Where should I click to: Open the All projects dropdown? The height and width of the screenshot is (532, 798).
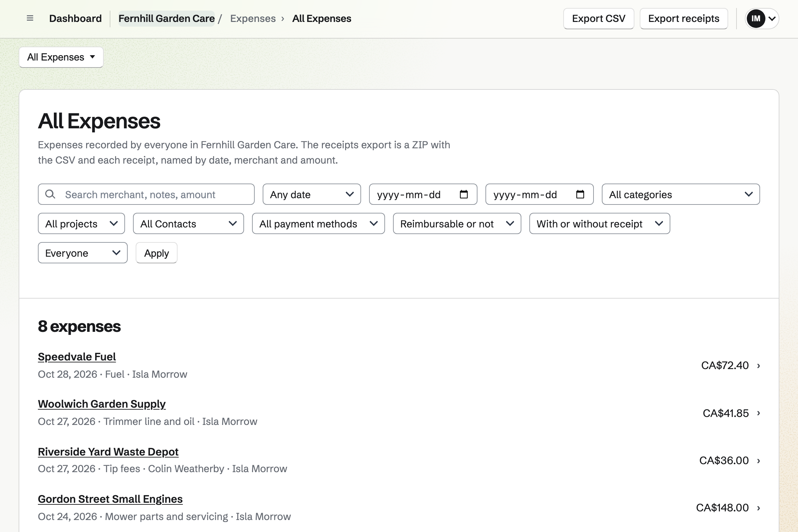tap(81, 223)
